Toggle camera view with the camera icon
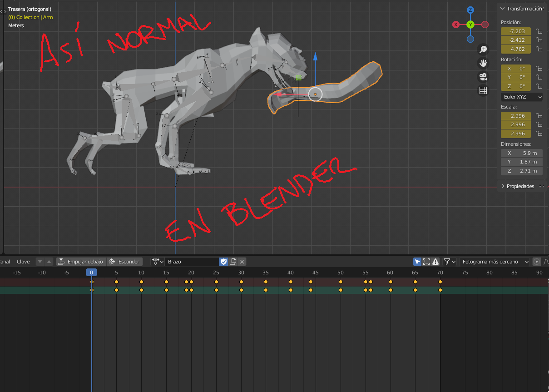 [483, 77]
